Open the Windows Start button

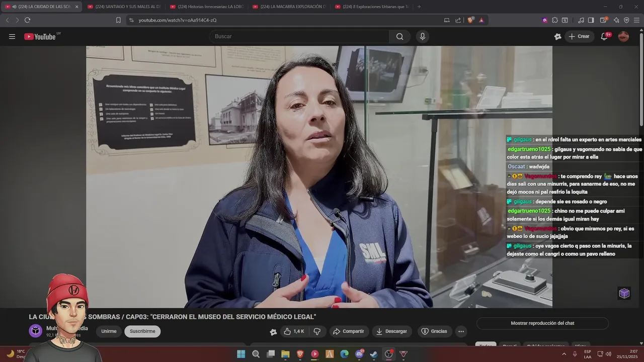pyautogui.click(x=241, y=354)
